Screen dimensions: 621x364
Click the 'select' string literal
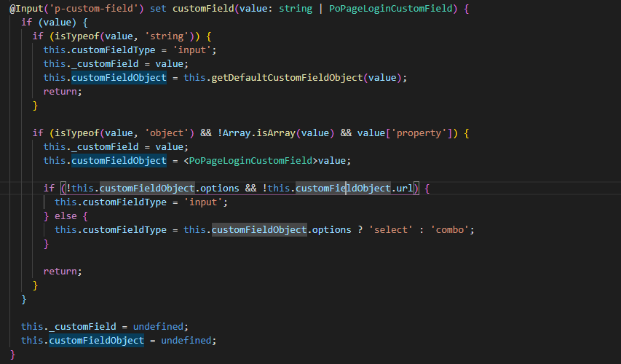391,230
